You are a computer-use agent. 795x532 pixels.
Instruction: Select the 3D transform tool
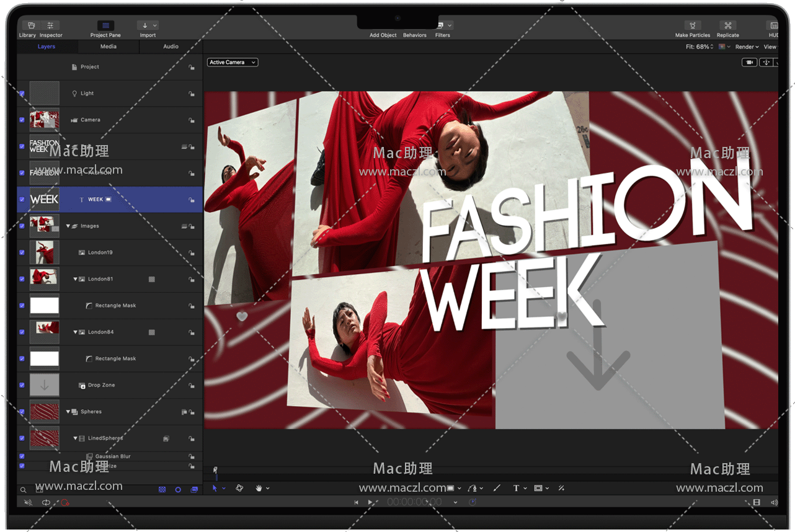[239, 489]
